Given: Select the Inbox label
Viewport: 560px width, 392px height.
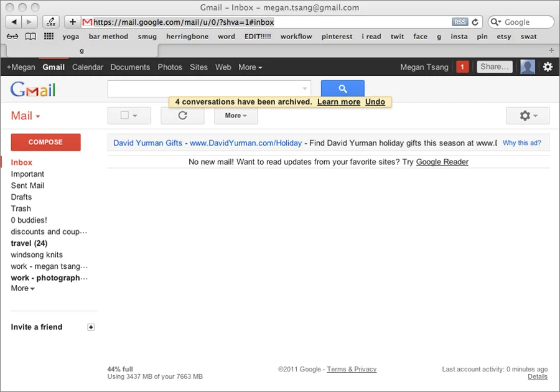Looking at the screenshot, I should (21, 162).
